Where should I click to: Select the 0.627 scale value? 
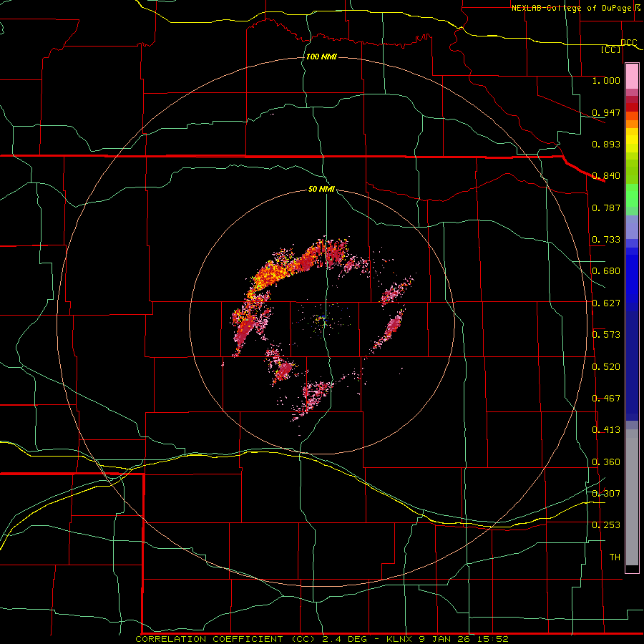[x=606, y=303]
